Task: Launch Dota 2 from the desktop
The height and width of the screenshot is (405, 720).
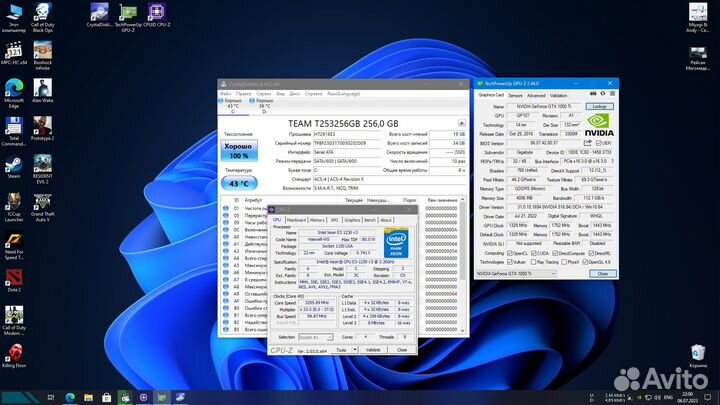Action: (x=14, y=280)
